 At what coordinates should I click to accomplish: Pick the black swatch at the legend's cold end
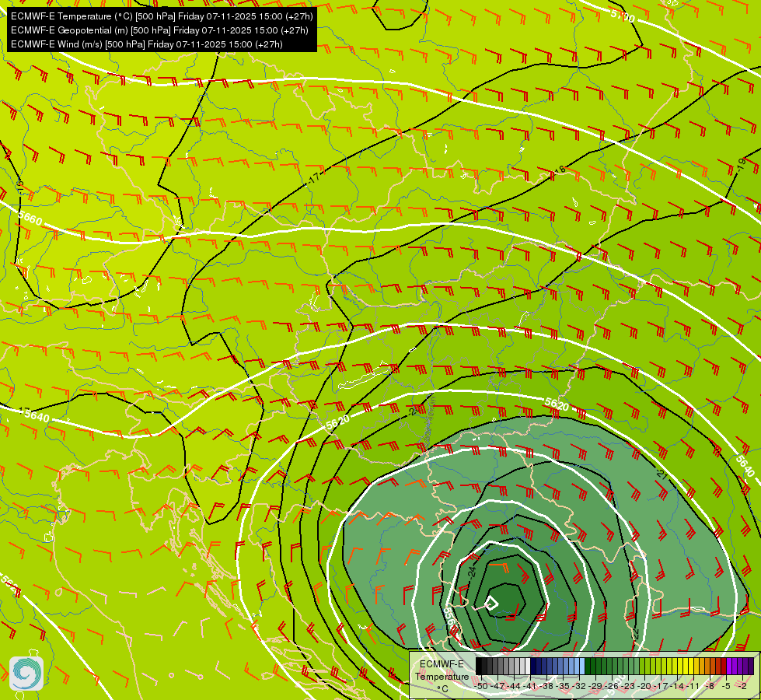tap(479, 666)
